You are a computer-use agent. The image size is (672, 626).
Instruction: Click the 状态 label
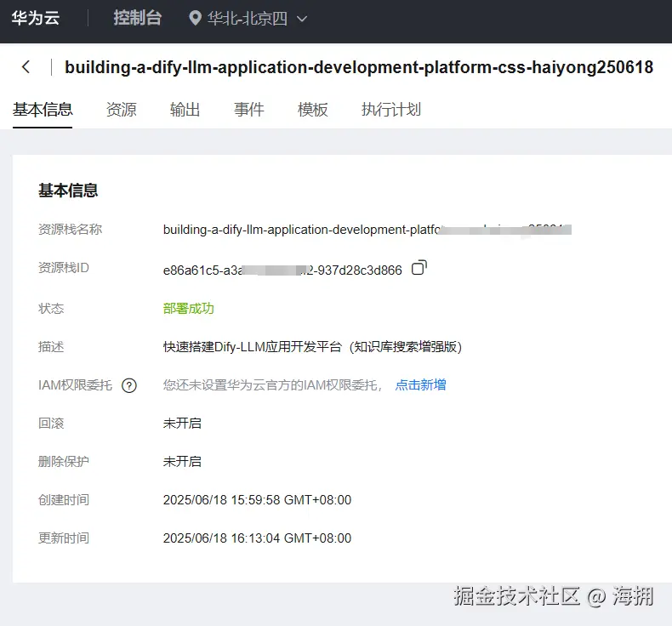(x=51, y=309)
